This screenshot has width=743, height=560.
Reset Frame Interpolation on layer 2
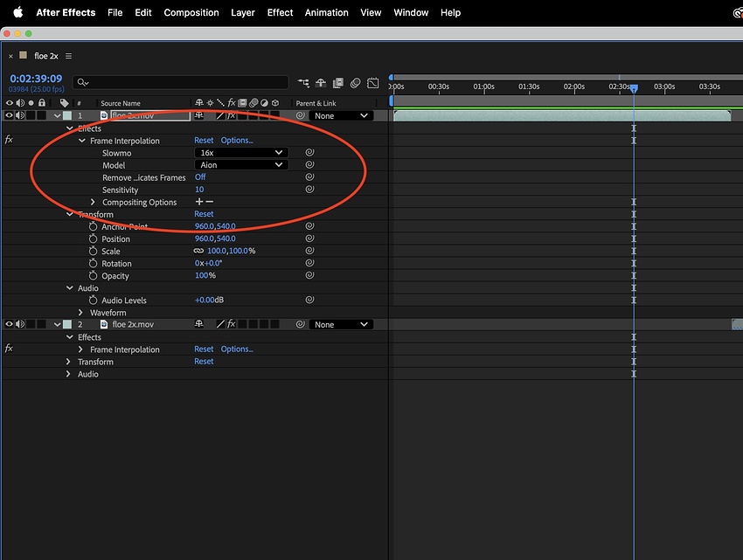[x=204, y=349]
